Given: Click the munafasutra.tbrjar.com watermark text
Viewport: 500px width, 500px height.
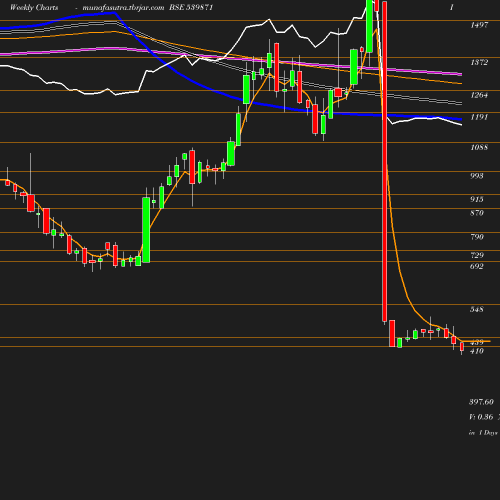Looking at the screenshot, I should (x=123, y=7).
